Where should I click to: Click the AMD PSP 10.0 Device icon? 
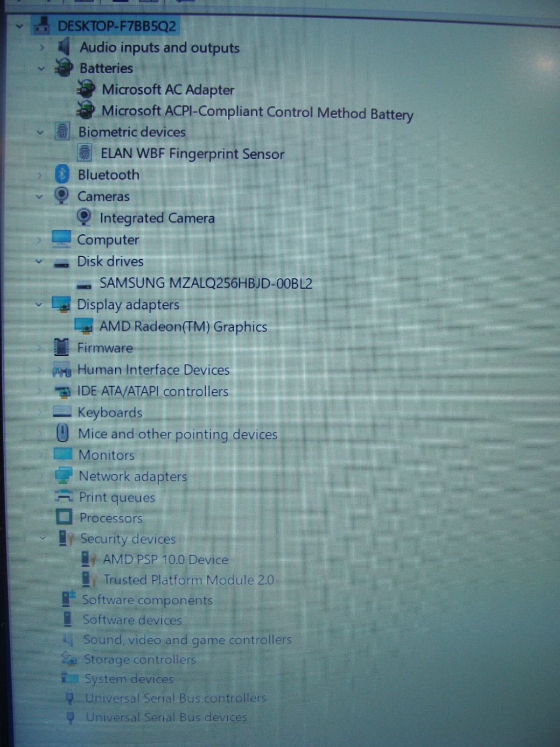point(89,558)
